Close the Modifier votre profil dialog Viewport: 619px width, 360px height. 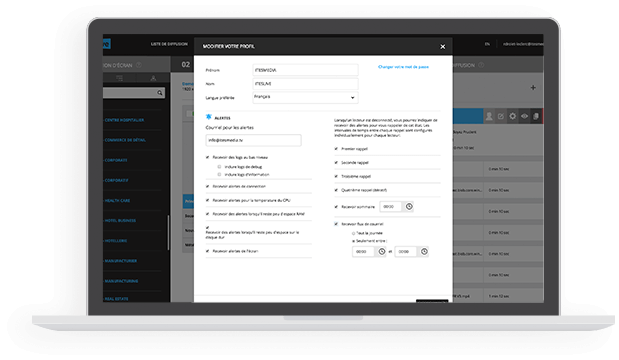pyautogui.click(x=443, y=47)
